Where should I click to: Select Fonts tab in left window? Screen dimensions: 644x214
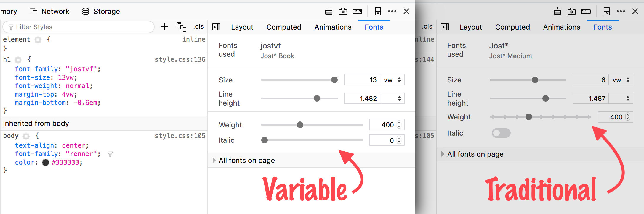tap(374, 27)
